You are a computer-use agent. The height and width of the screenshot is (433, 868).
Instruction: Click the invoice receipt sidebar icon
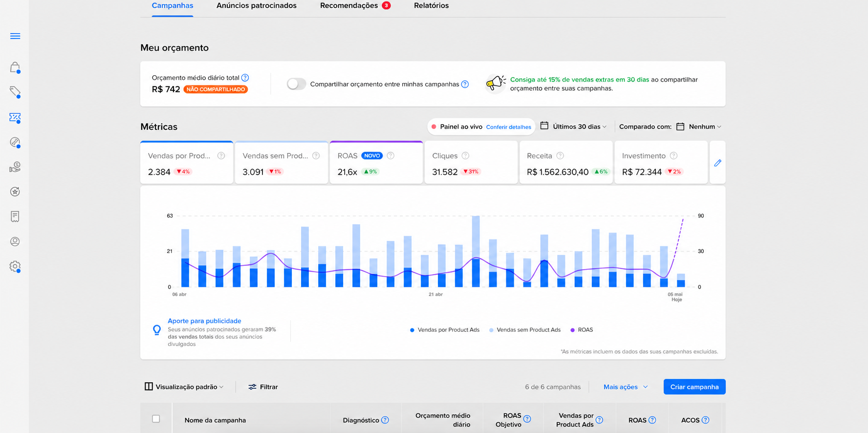tap(15, 216)
